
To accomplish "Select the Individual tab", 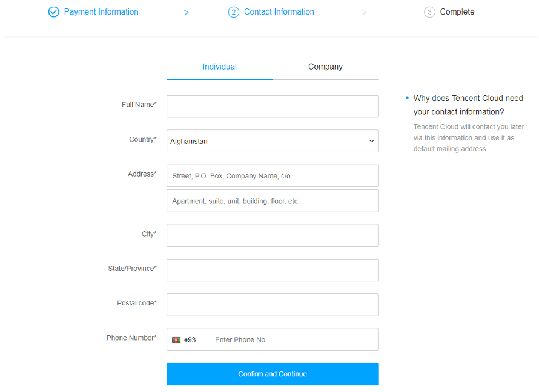I will [x=219, y=67].
